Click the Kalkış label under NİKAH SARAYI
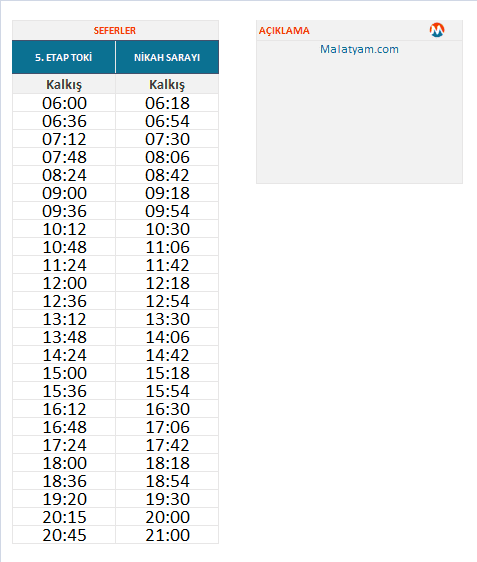The image size is (477, 562). coord(167,85)
